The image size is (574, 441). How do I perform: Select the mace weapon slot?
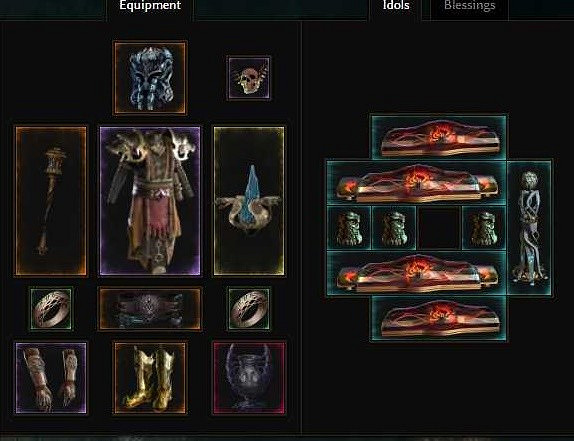51,201
